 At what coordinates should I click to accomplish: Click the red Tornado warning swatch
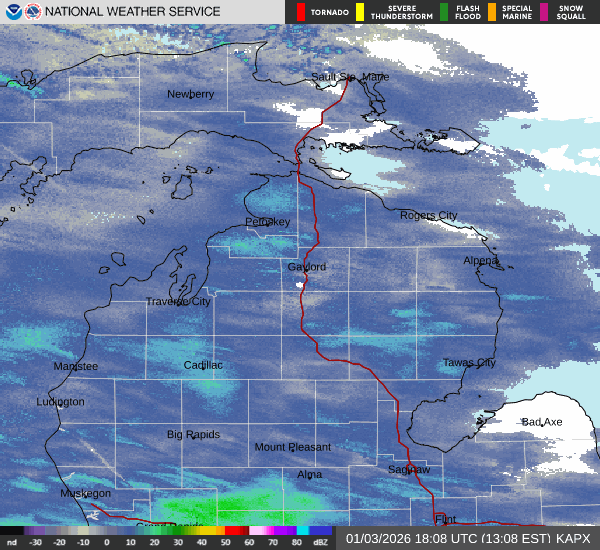(x=301, y=12)
